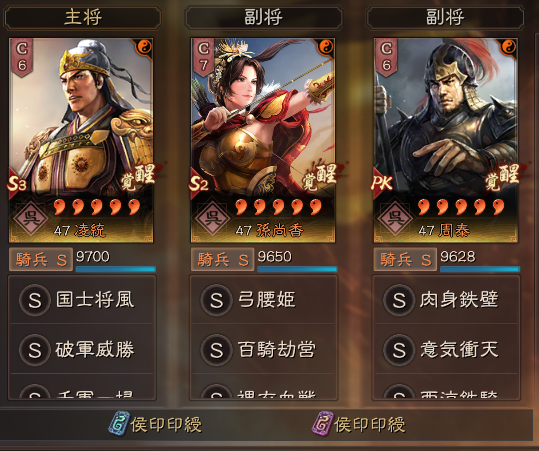
Task: Click the S rank badge beside 弓腰姫
Action: [217, 300]
